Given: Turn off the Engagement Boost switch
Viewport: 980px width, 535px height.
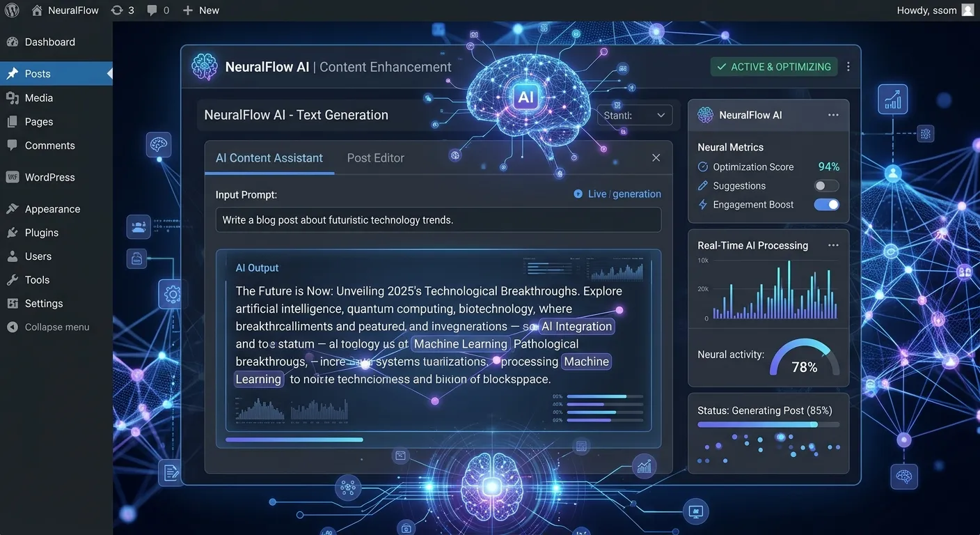Looking at the screenshot, I should [x=827, y=205].
